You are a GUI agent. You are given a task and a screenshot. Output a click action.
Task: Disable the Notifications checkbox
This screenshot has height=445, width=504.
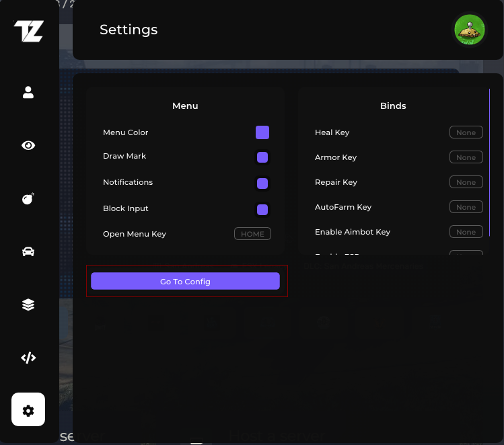[x=262, y=184]
